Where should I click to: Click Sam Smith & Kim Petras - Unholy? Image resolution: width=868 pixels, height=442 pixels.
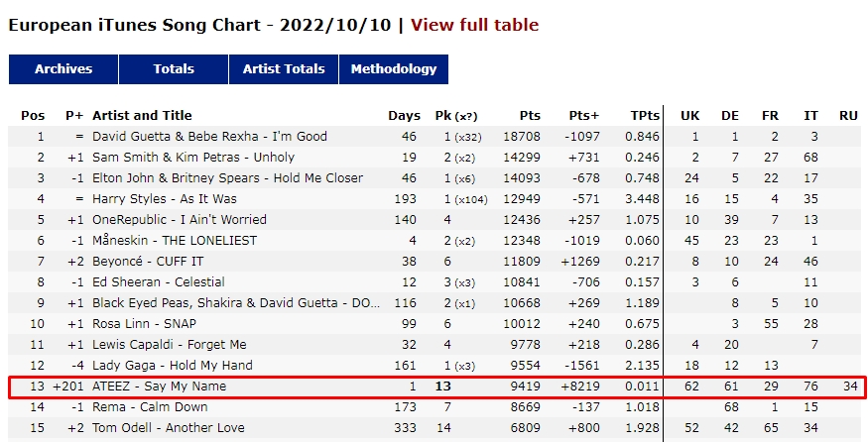[x=193, y=158]
